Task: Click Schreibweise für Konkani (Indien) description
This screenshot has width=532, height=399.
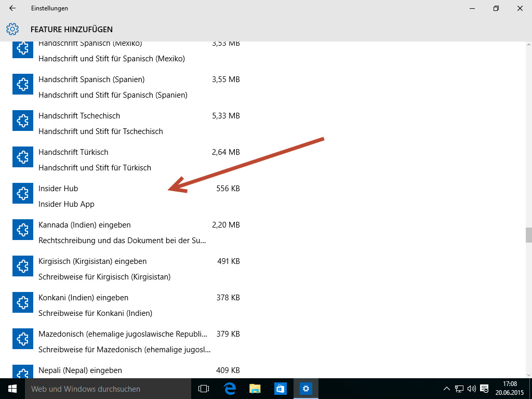Action: pos(96,313)
